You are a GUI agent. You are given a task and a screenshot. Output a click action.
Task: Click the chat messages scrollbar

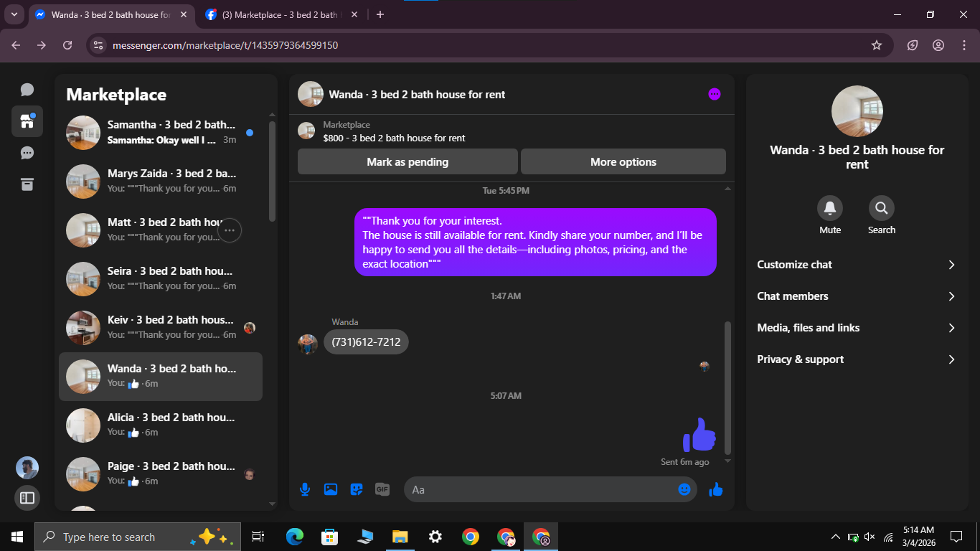coord(727,387)
